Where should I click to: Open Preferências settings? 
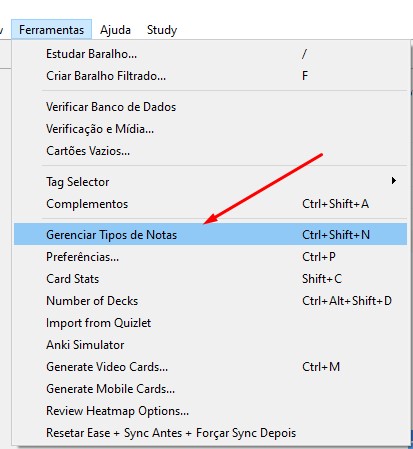click(x=210, y=257)
